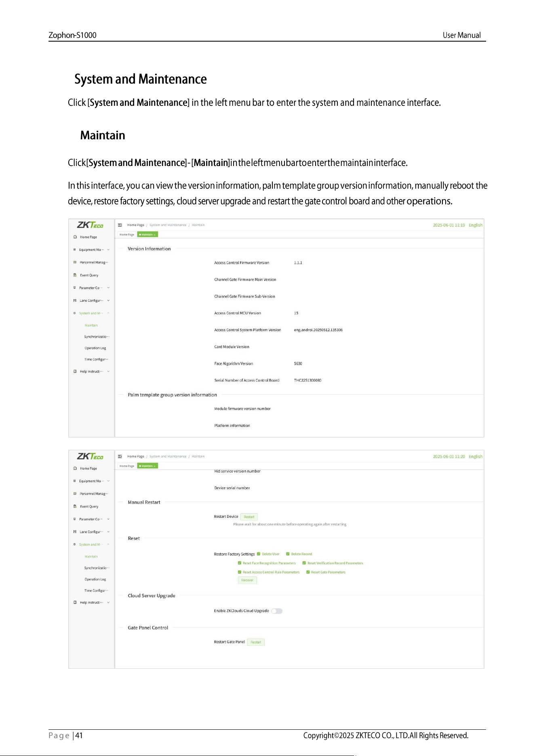Click the ZKTeco logo in the lower screenshot

point(90,456)
